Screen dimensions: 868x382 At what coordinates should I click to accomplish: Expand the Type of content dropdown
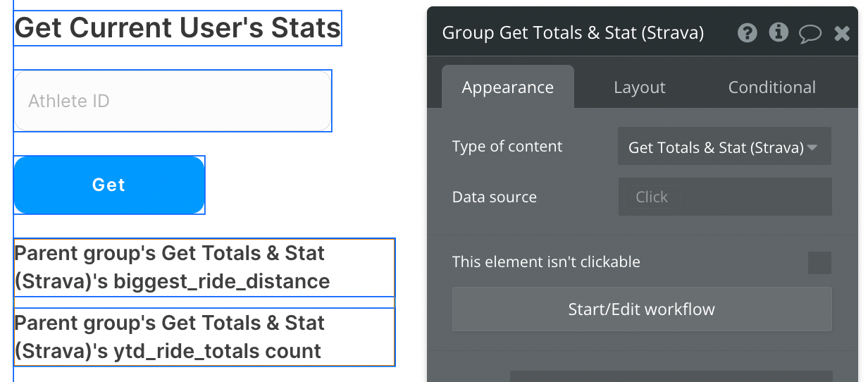click(x=724, y=147)
